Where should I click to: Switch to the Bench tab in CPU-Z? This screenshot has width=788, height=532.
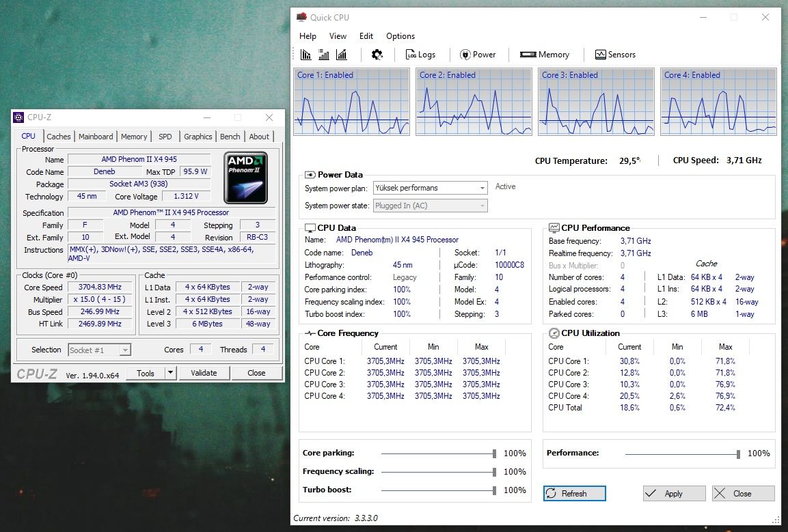(x=230, y=136)
